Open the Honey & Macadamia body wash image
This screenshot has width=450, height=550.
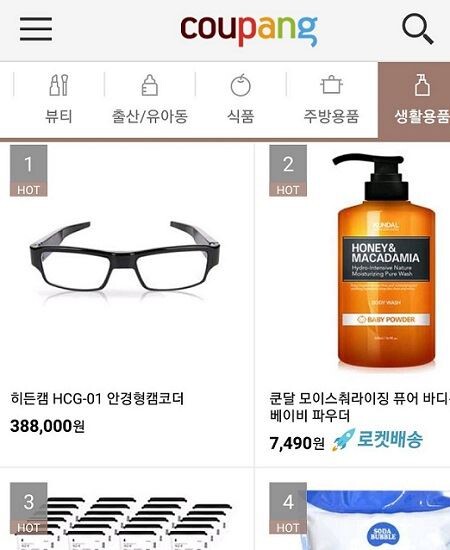click(386, 261)
